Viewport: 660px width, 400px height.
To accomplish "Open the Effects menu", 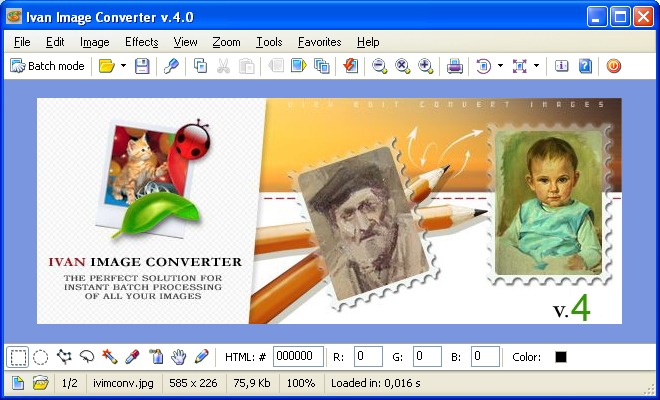I will click(142, 42).
